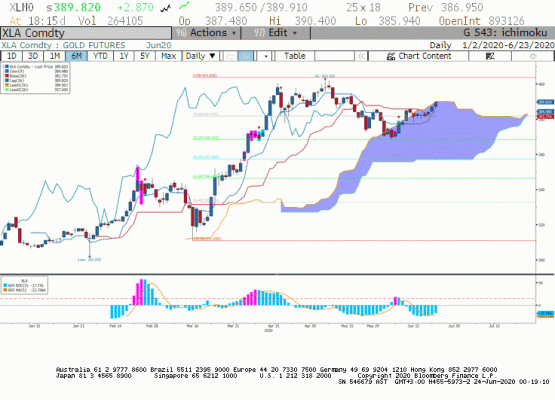Screen dimensions: 555x400
Task: Toggle Base(26) series in legend
Action: pyautogui.click(x=18, y=76)
